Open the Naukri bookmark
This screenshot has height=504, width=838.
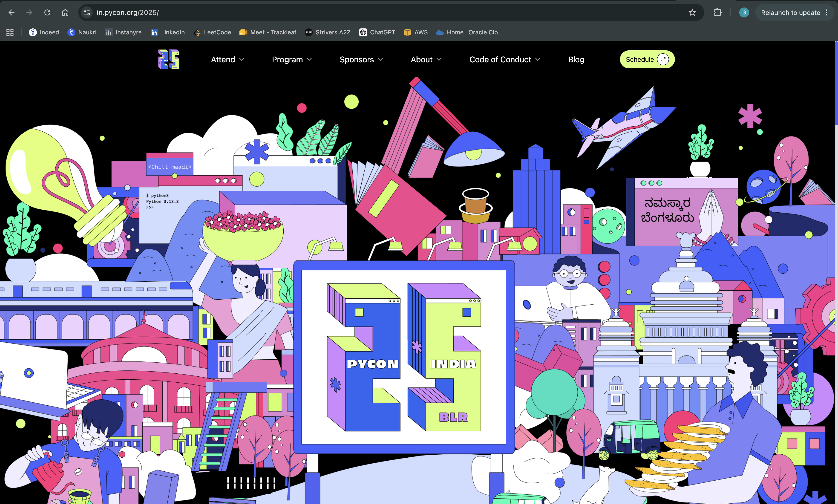[82, 32]
